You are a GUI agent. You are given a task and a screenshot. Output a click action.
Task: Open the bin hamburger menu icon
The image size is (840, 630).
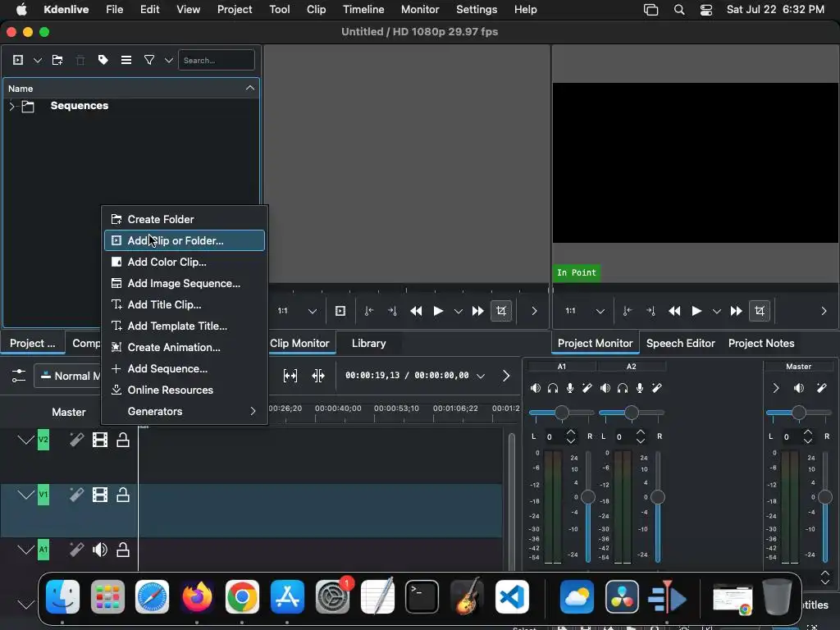click(x=126, y=60)
